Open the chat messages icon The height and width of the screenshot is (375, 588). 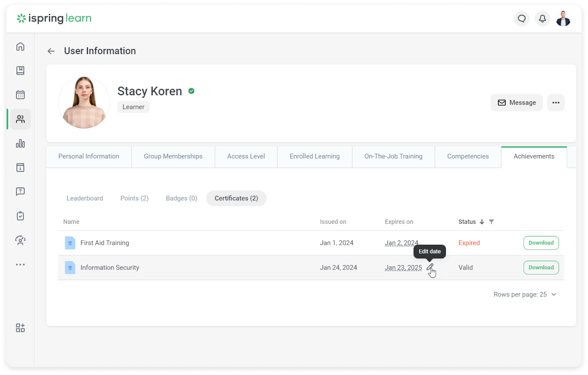pyautogui.click(x=521, y=18)
